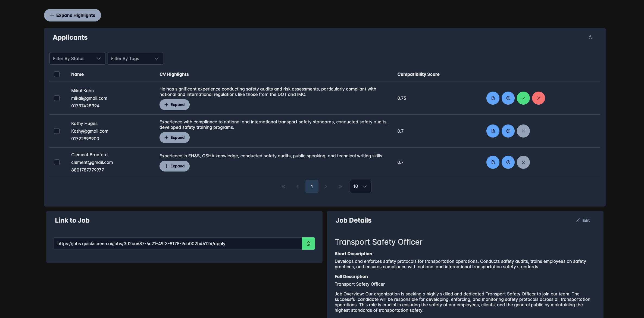Go to page 1 in pagination
Image resolution: width=644 pixels, height=318 pixels.
(x=312, y=186)
